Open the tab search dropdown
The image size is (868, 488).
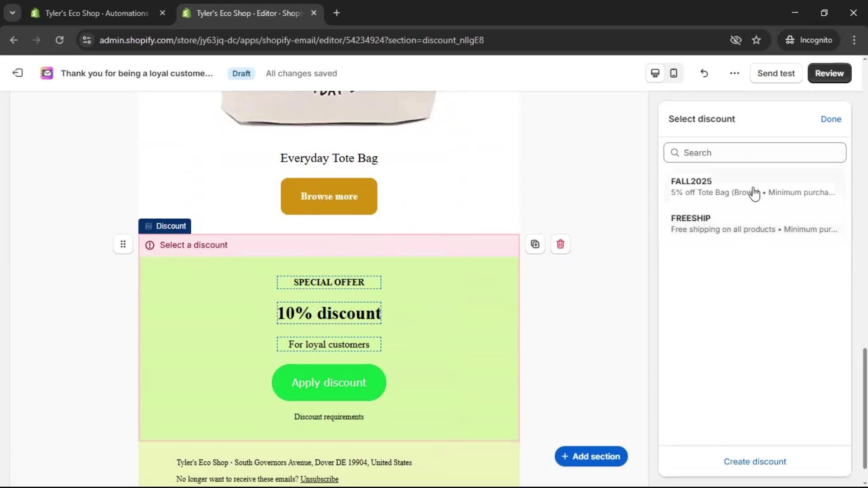(12, 12)
